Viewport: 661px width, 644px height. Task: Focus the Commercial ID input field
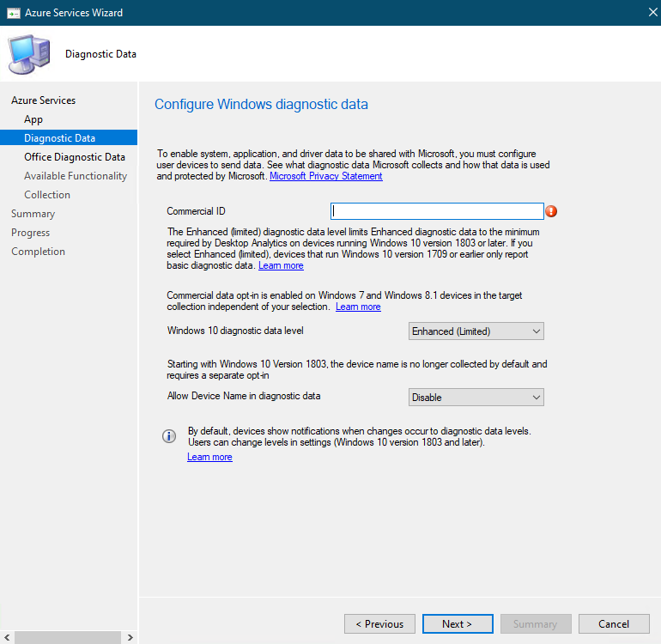click(x=437, y=211)
